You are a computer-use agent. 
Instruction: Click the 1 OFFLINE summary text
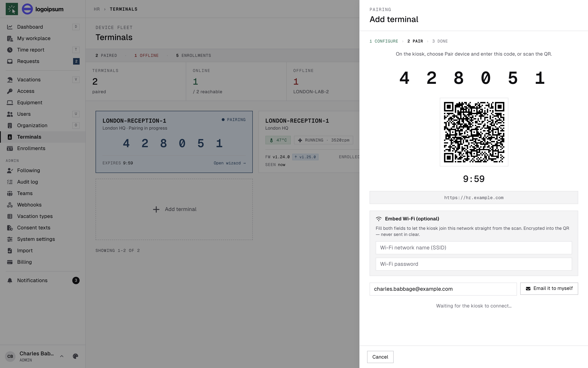pyautogui.click(x=146, y=55)
